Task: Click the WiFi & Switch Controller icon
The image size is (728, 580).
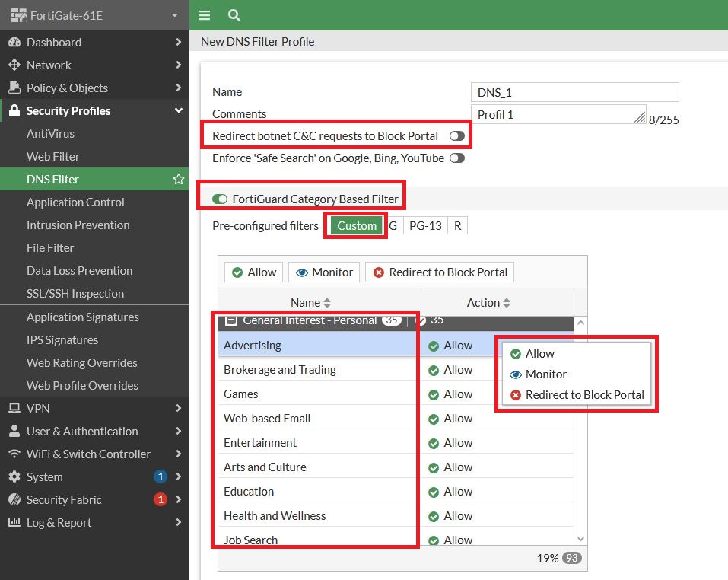Action: pyautogui.click(x=14, y=454)
